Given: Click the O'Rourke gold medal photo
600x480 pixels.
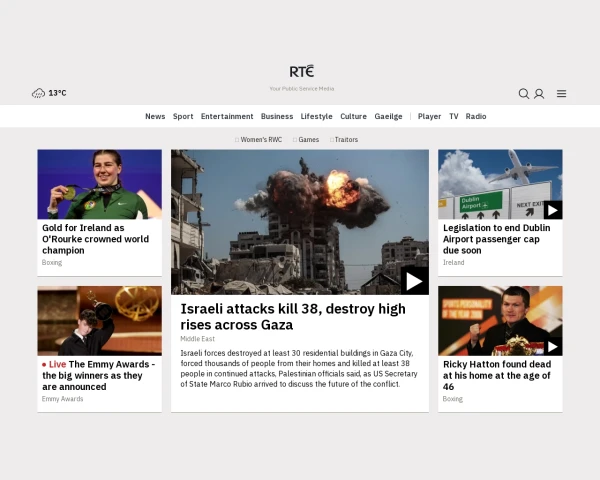Looking at the screenshot, I should pos(99,184).
